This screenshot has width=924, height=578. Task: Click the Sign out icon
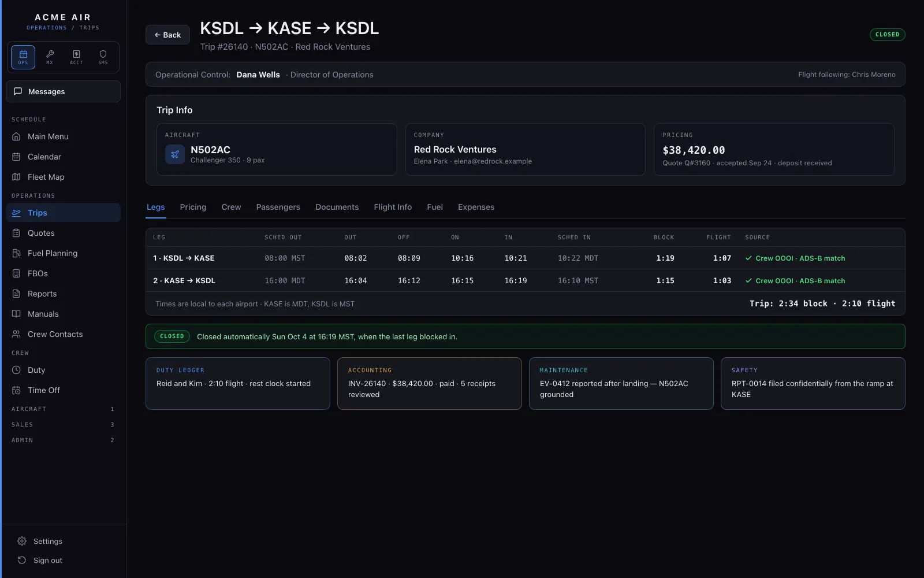point(22,560)
